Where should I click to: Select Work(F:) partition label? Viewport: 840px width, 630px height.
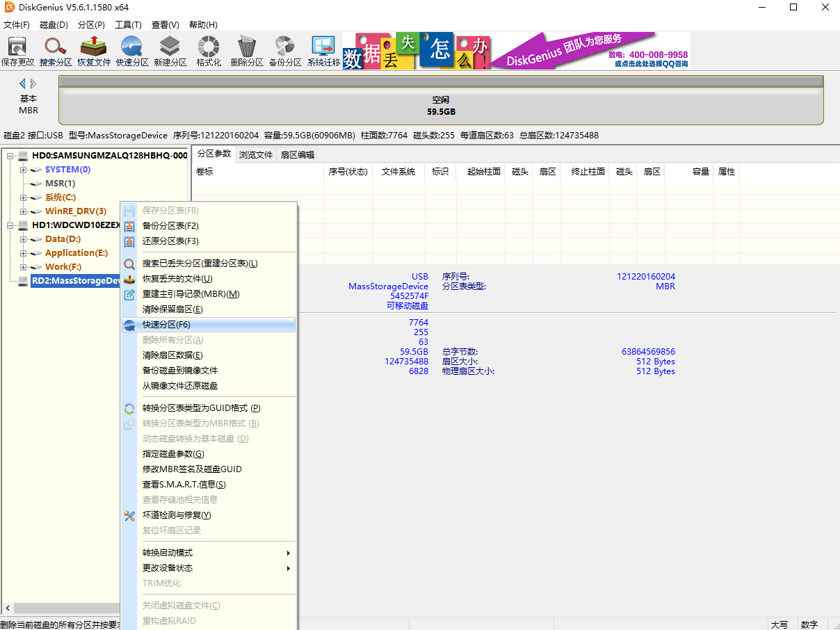63,267
